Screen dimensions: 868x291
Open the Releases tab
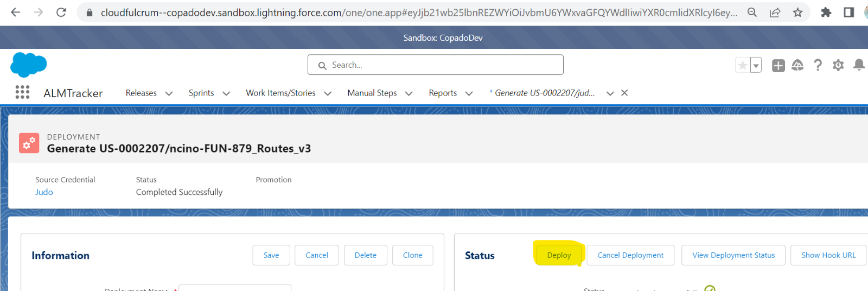coord(141,93)
